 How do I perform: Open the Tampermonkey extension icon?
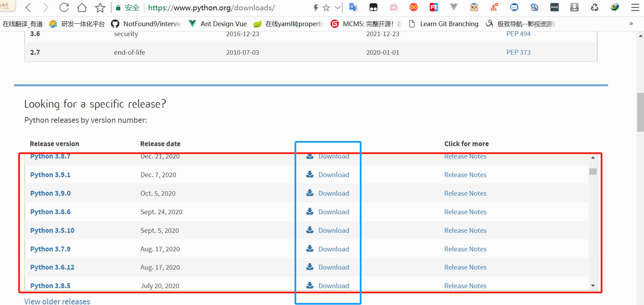(x=374, y=7)
